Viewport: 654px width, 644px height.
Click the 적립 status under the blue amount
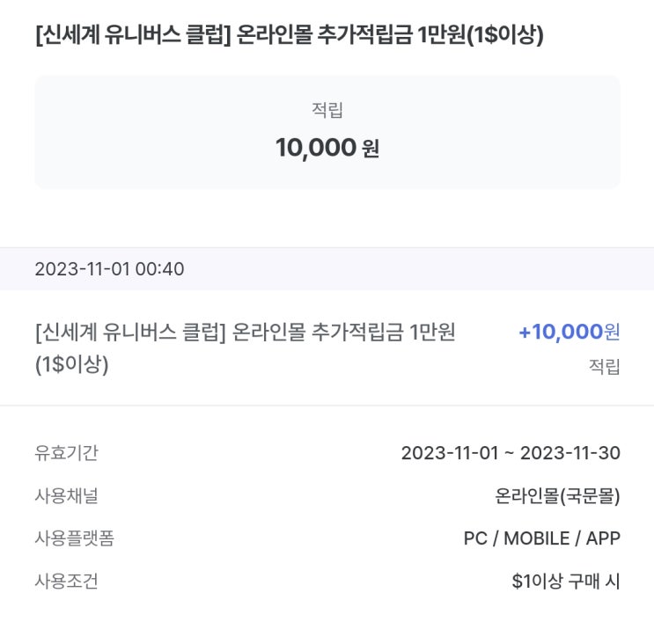[604, 367]
